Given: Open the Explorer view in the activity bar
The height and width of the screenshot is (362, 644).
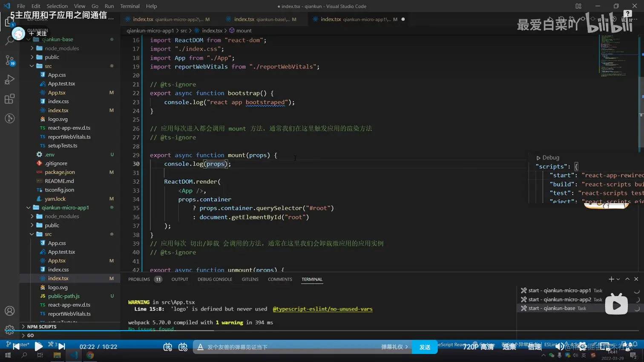Looking at the screenshot, I should tap(9, 22).
